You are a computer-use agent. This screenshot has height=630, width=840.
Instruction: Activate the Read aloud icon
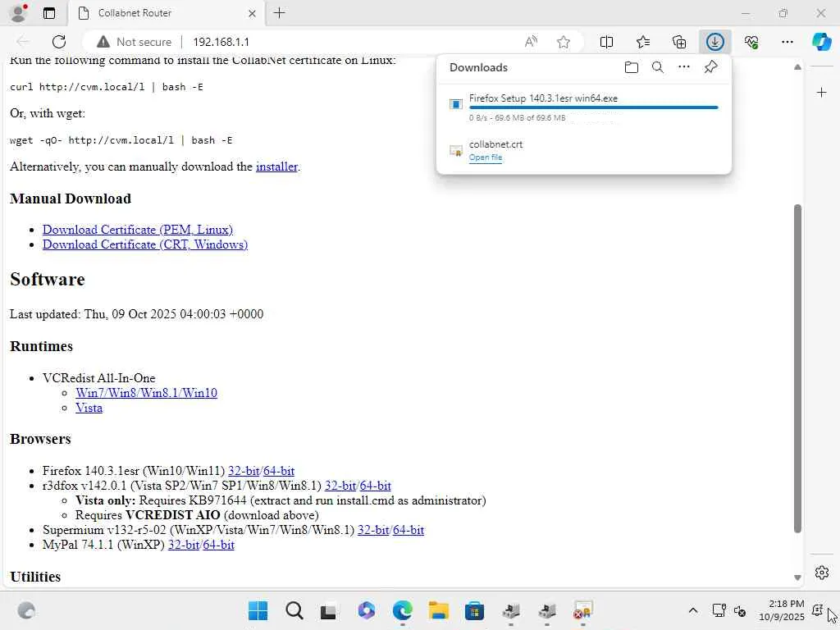531,42
